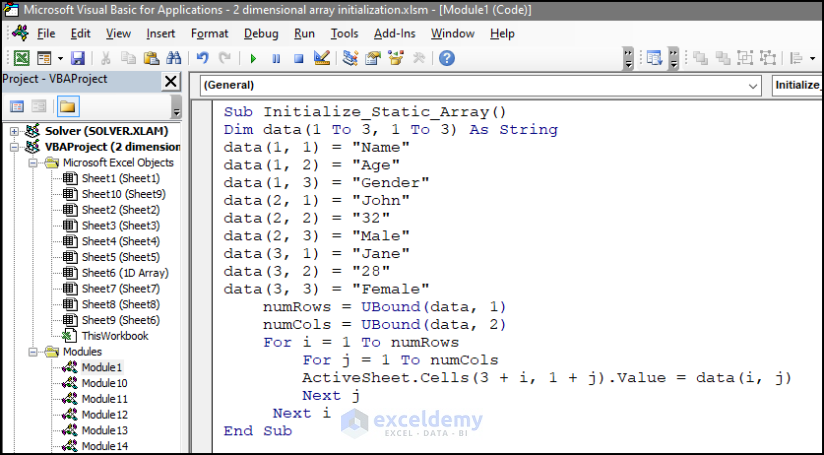Open the Window menu
The height and width of the screenshot is (455, 824).
pyautogui.click(x=452, y=34)
